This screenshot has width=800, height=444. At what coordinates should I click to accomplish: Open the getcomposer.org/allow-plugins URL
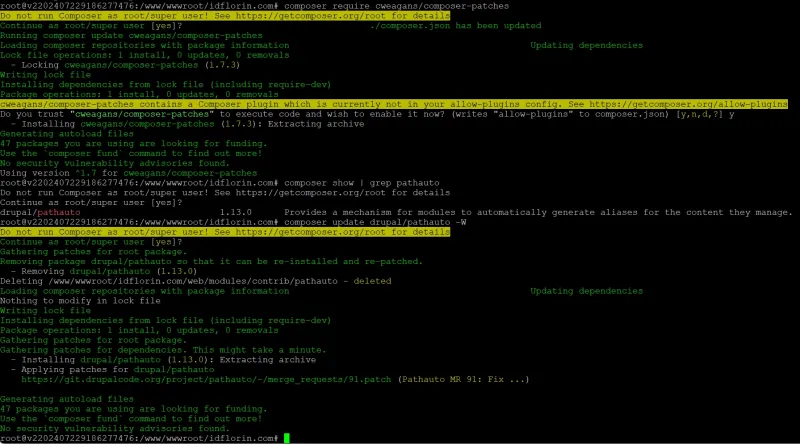click(x=688, y=104)
